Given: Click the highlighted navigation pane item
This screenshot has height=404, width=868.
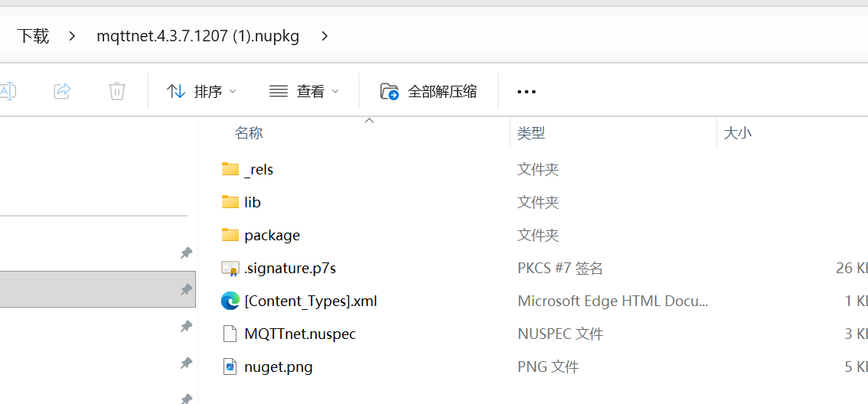Looking at the screenshot, I should click(x=97, y=289).
